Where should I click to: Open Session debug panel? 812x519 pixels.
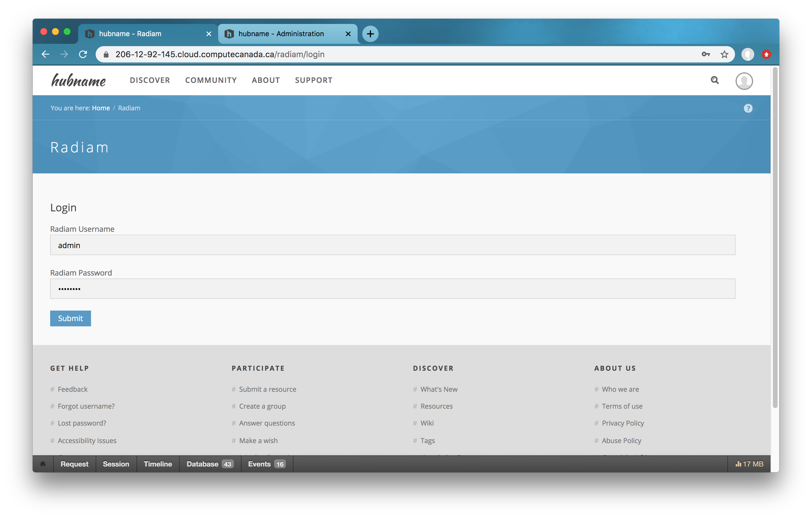(116, 464)
